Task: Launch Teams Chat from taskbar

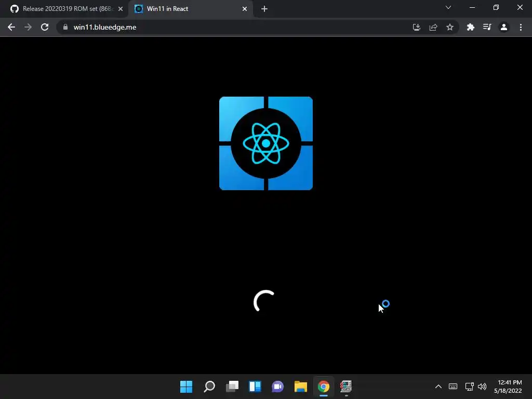Action: [x=277, y=387]
